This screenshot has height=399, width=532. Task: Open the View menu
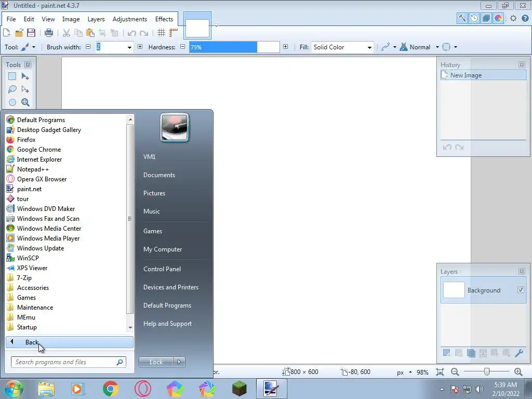(x=48, y=19)
